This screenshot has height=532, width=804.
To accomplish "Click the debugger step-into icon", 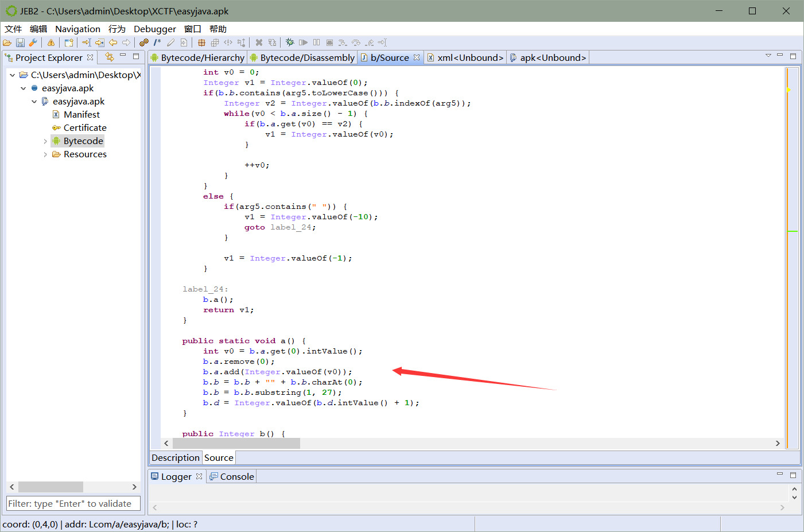I will tap(343, 42).
